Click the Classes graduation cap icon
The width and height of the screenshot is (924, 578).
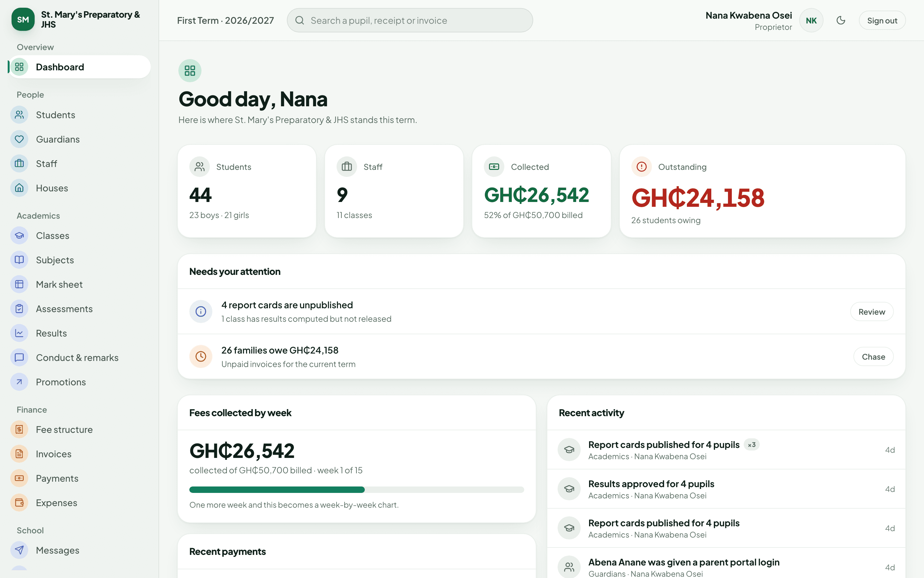(19, 235)
